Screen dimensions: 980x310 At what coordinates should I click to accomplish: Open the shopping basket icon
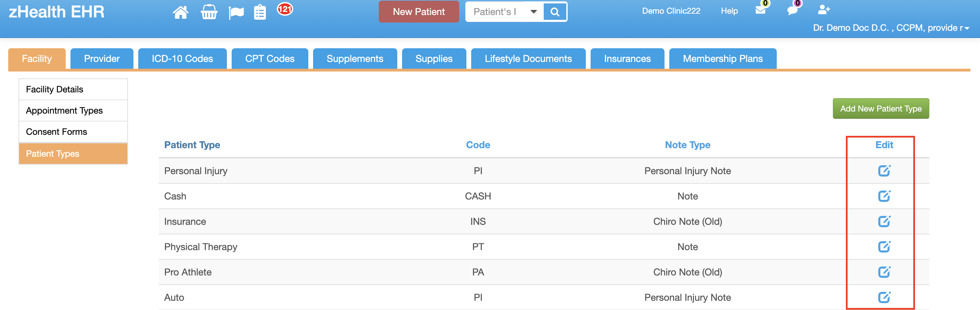click(x=209, y=12)
